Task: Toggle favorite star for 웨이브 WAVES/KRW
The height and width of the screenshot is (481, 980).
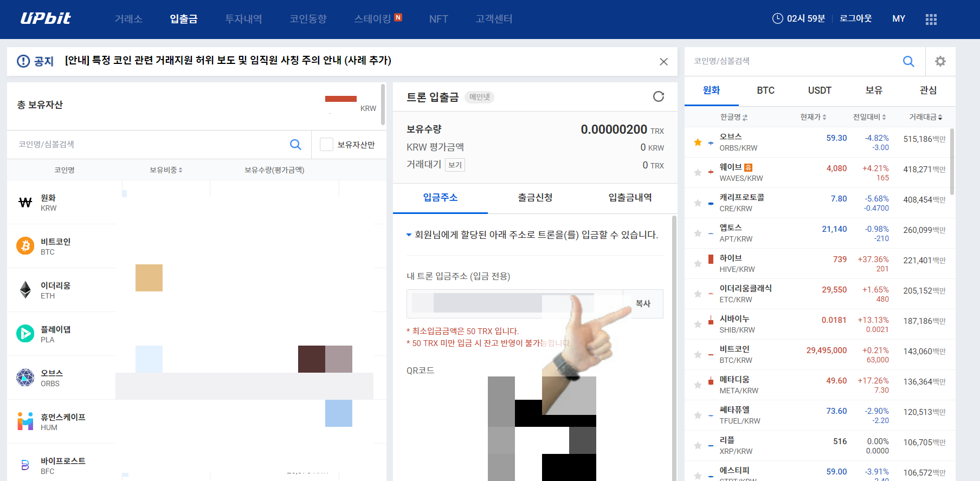Action: 698,173
